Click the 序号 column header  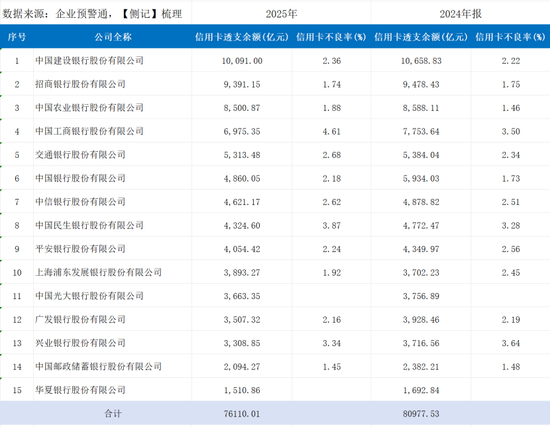tap(17, 36)
